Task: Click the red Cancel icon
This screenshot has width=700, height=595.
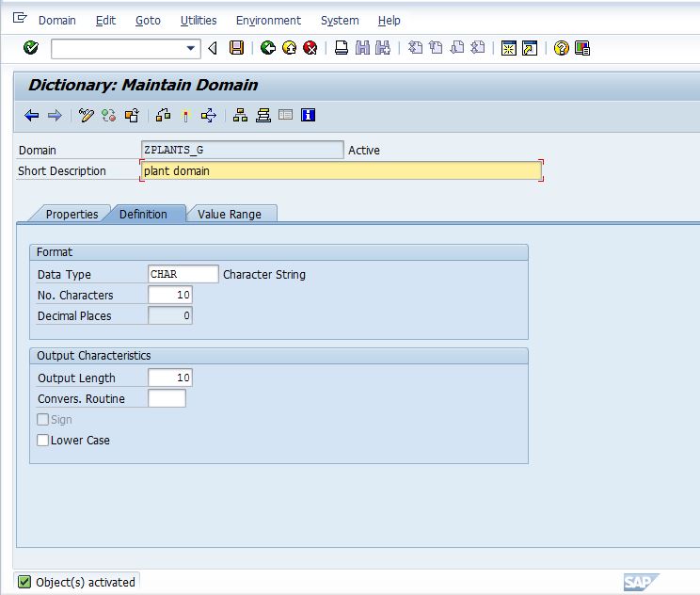Action: 310,47
